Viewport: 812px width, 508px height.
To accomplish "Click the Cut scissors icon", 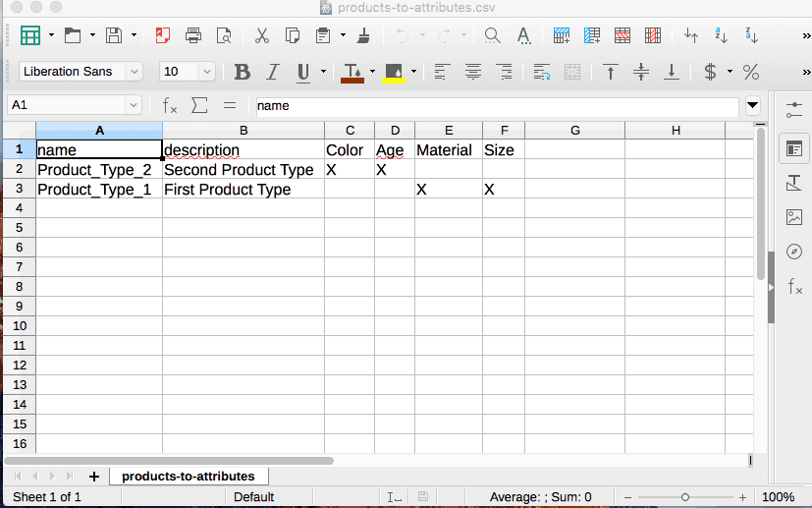I will (x=262, y=36).
